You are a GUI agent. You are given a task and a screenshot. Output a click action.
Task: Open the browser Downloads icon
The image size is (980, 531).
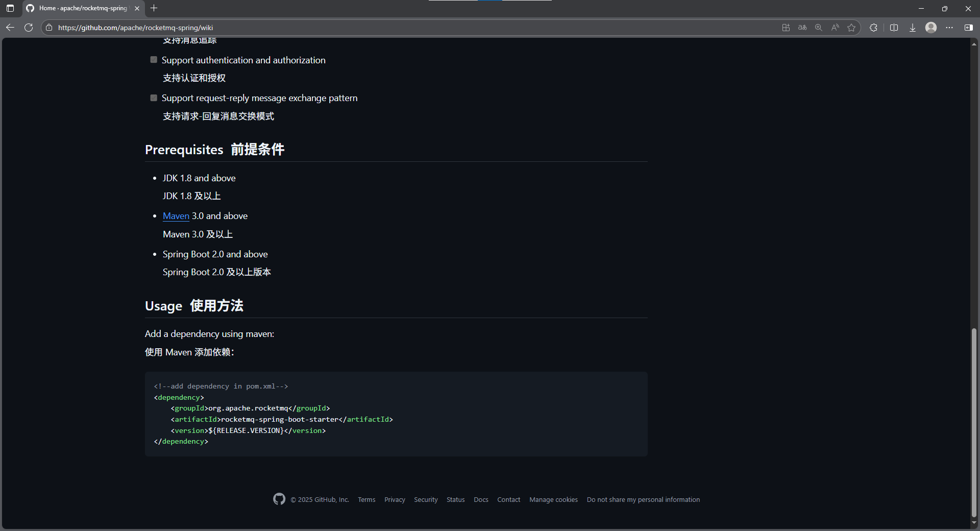click(913, 28)
